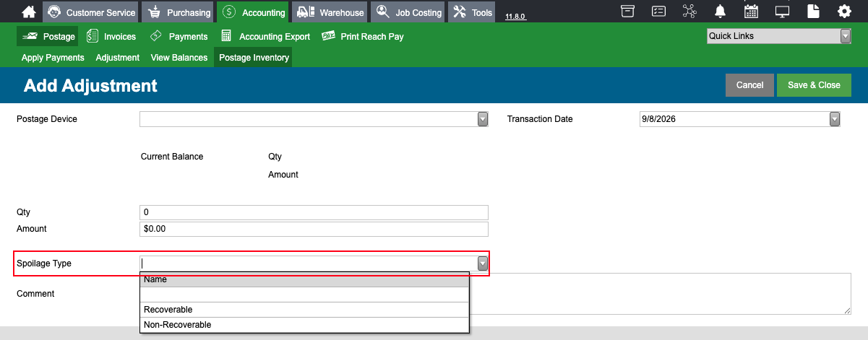This screenshot has height=340, width=868.
Task: Click the Save & Close button
Action: pyautogui.click(x=814, y=85)
